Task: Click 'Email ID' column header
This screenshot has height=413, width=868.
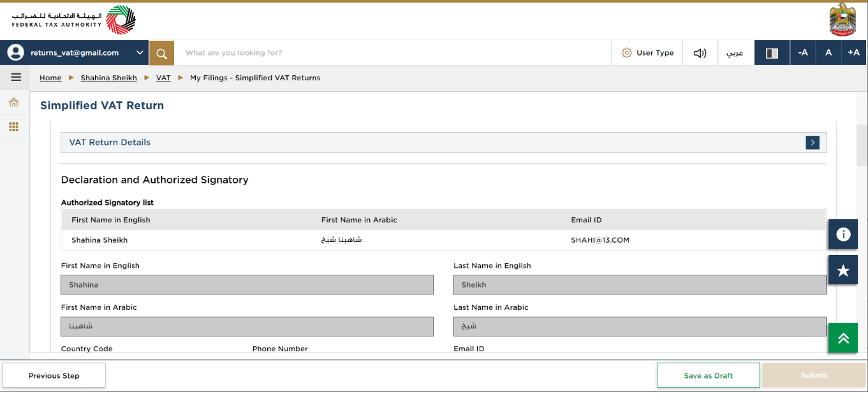Action: pyautogui.click(x=586, y=220)
